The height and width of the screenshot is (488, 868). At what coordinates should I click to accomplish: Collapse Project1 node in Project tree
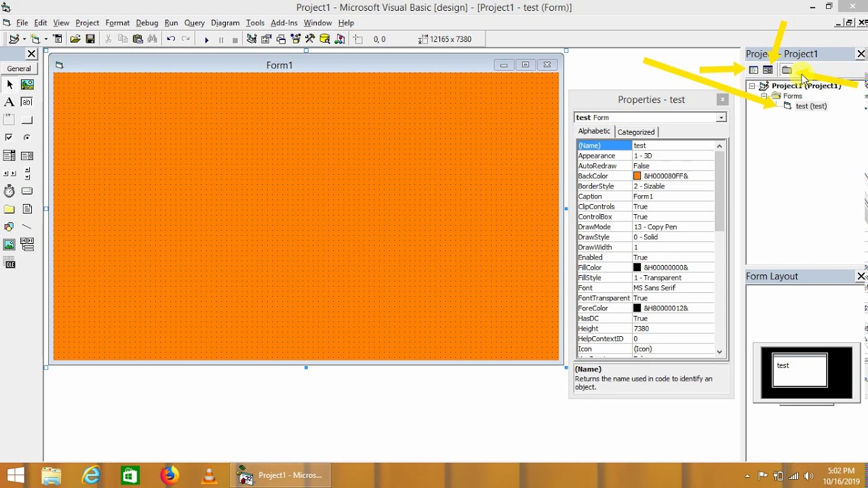point(752,86)
